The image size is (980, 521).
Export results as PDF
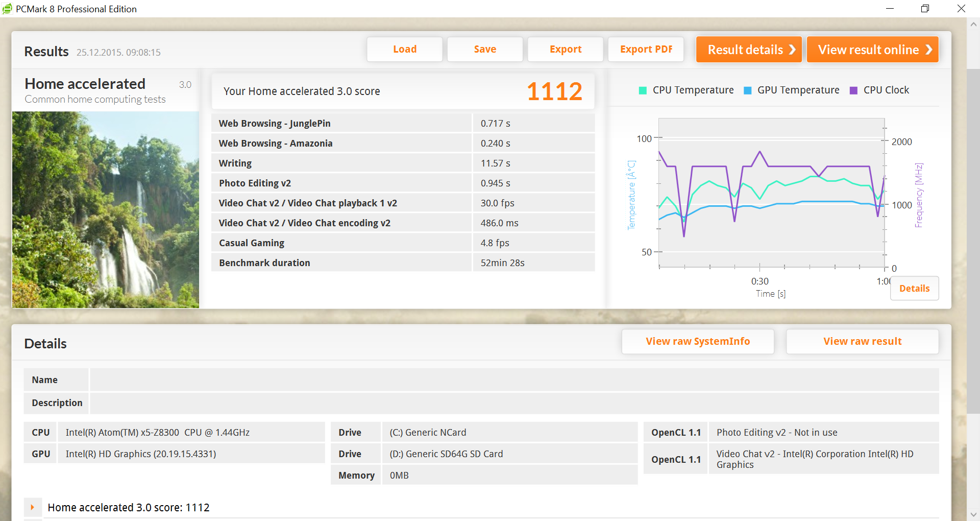tap(646, 50)
